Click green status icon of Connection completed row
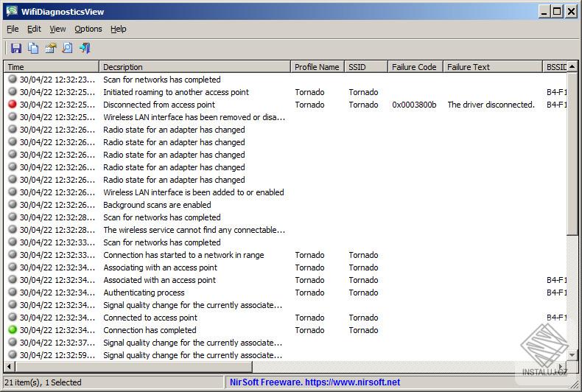This screenshot has width=582, height=392. 13,330
